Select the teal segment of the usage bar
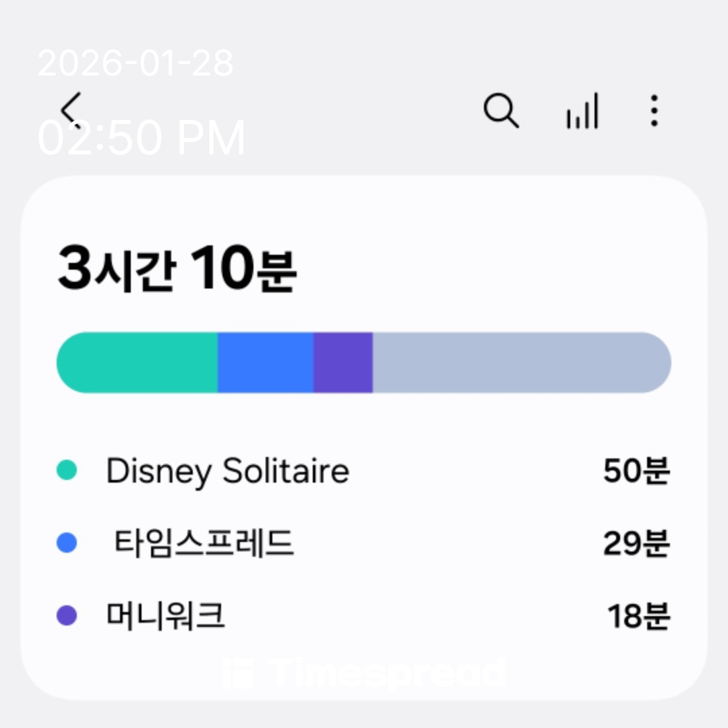The width and height of the screenshot is (728, 728). 138,362
